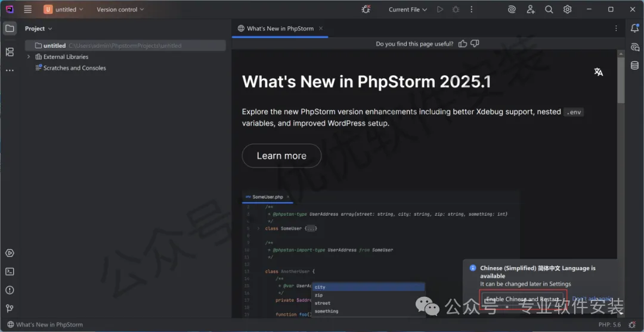
Task: Click the green Run button
Action: click(x=440, y=10)
